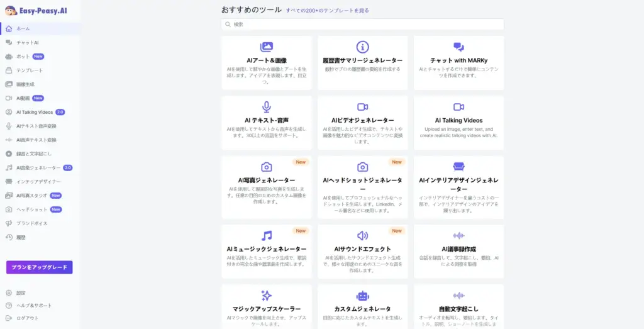The height and width of the screenshot is (329, 644).
Task: Click the AIテキスト-音声 microphone icon
Action: (x=267, y=107)
